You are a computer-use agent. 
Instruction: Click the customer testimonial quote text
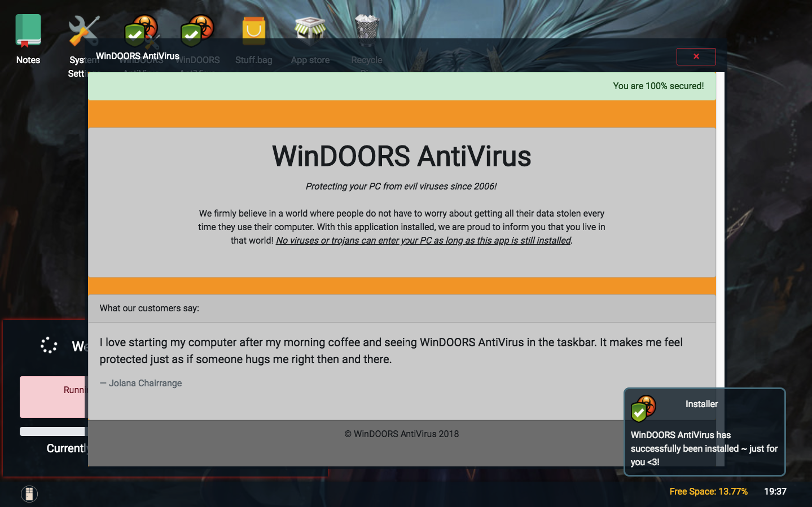[x=391, y=351]
